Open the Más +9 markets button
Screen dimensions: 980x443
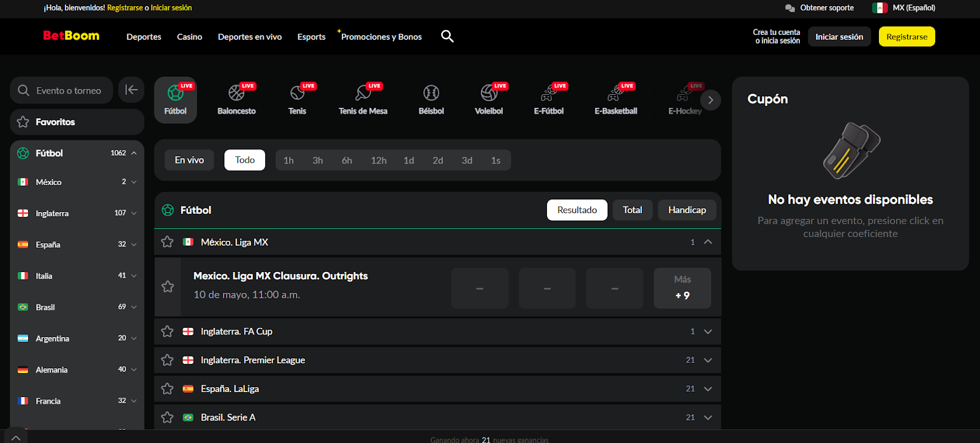click(x=682, y=288)
